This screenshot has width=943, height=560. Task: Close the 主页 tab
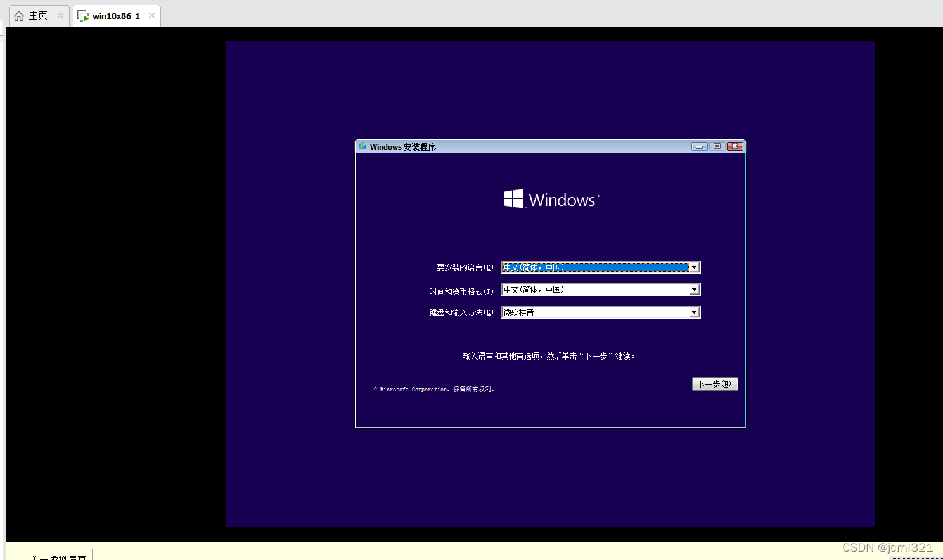point(60,16)
